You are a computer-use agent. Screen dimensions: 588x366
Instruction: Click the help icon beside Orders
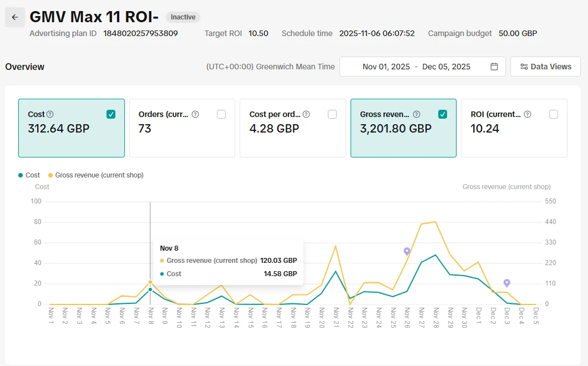(195, 114)
